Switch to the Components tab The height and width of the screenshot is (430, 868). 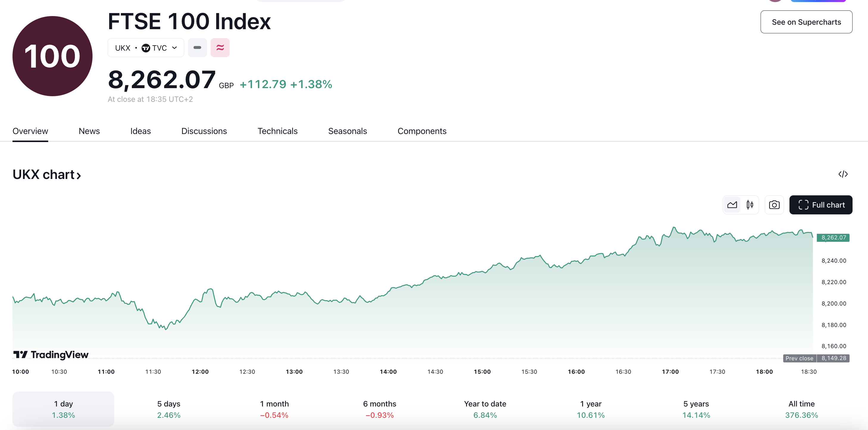[x=422, y=131]
